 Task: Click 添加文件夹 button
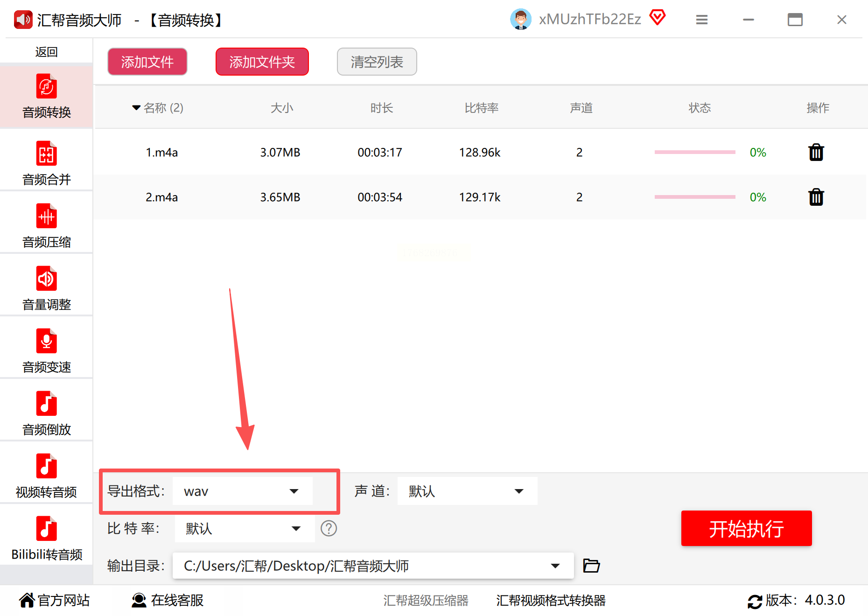(x=262, y=62)
